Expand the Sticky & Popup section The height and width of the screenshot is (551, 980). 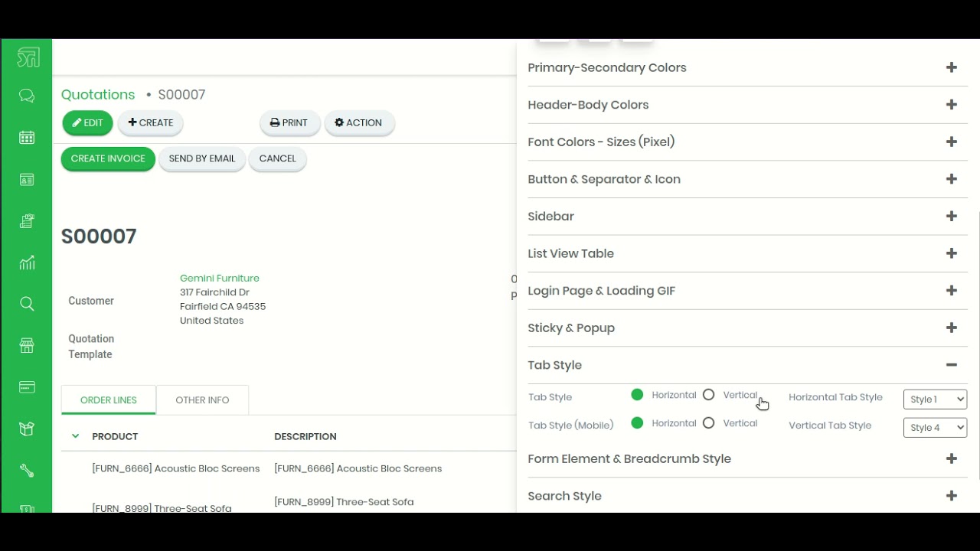[x=747, y=328]
